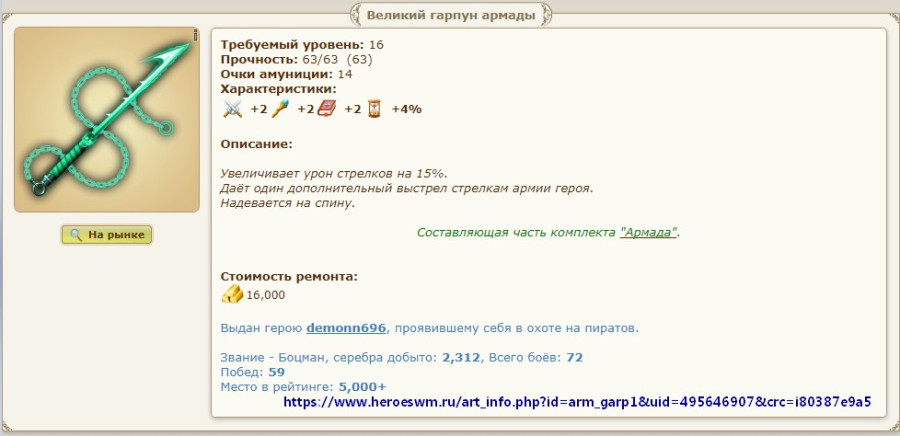Click the wins line 'Побед: 59'
The height and width of the screenshot is (436, 900).
point(253,372)
